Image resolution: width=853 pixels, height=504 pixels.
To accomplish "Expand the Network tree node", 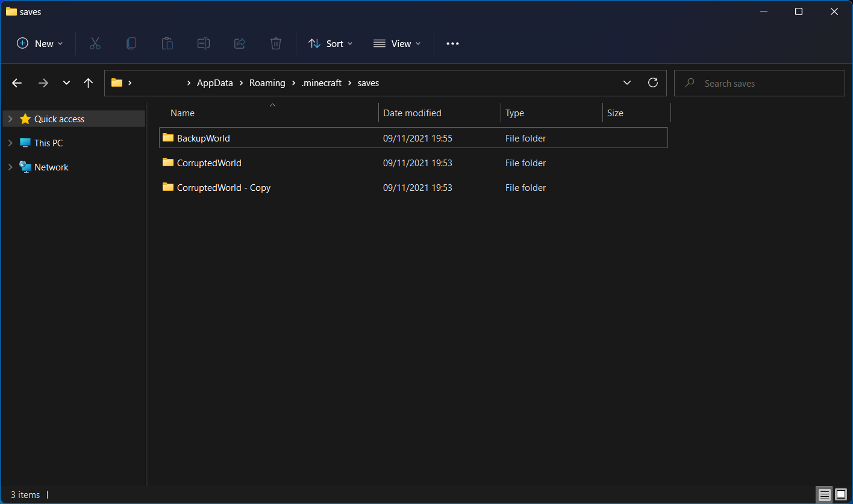I will 10,167.
